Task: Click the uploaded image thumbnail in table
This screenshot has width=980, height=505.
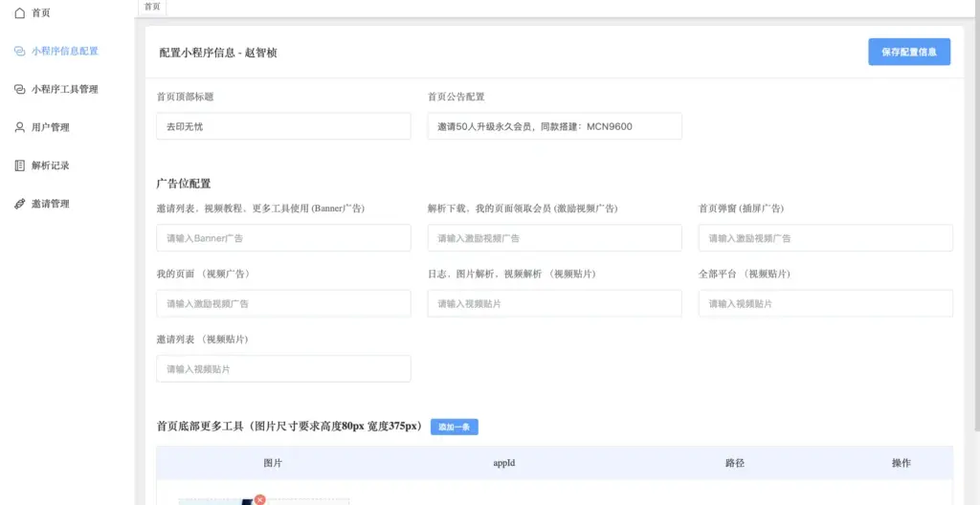Action: [264, 502]
